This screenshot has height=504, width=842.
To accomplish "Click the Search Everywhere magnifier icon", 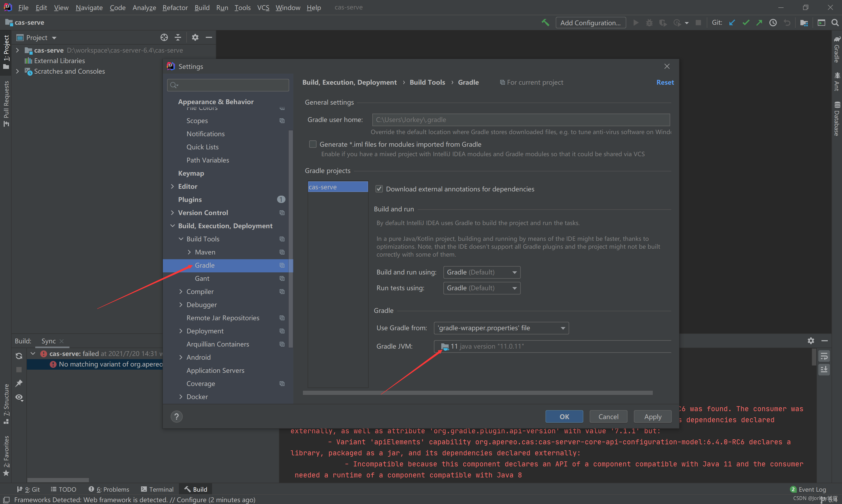I will (835, 22).
